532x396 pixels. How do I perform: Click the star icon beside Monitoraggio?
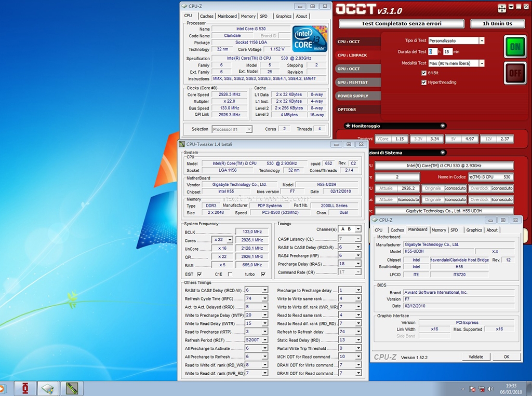tap(348, 126)
